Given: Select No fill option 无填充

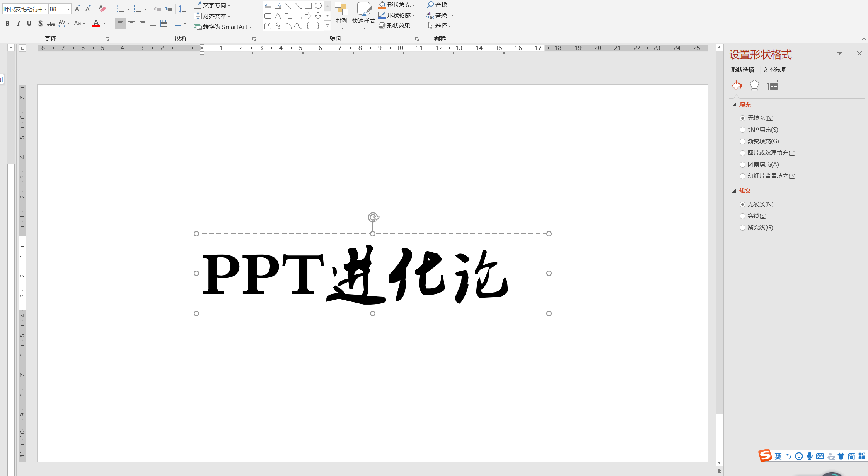Looking at the screenshot, I should pyautogui.click(x=757, y=118).
